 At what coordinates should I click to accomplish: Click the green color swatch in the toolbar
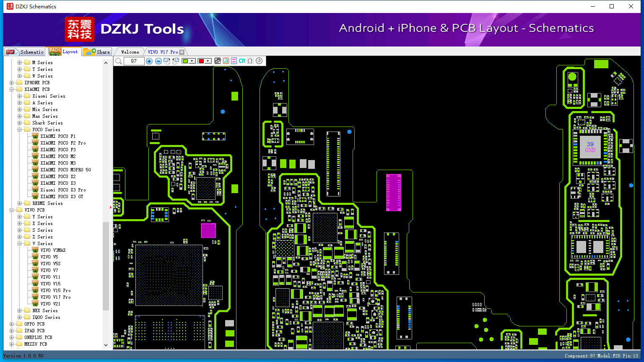pos(186,61)
